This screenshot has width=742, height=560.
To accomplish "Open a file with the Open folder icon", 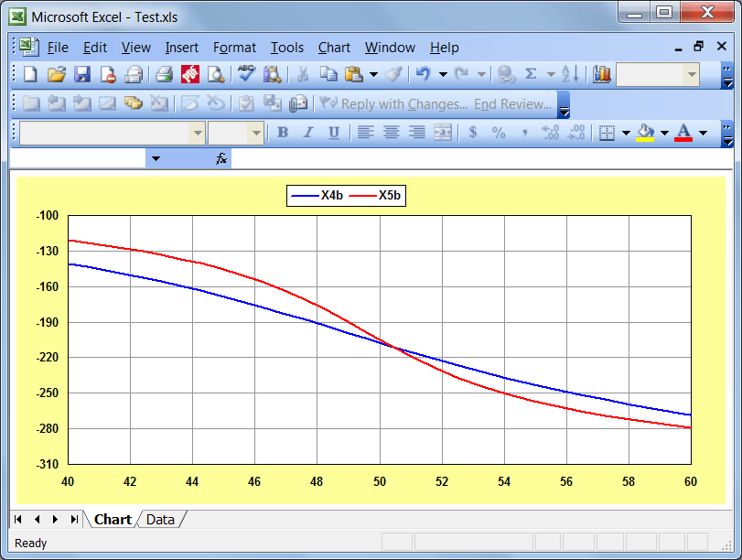I will [57, 74].
